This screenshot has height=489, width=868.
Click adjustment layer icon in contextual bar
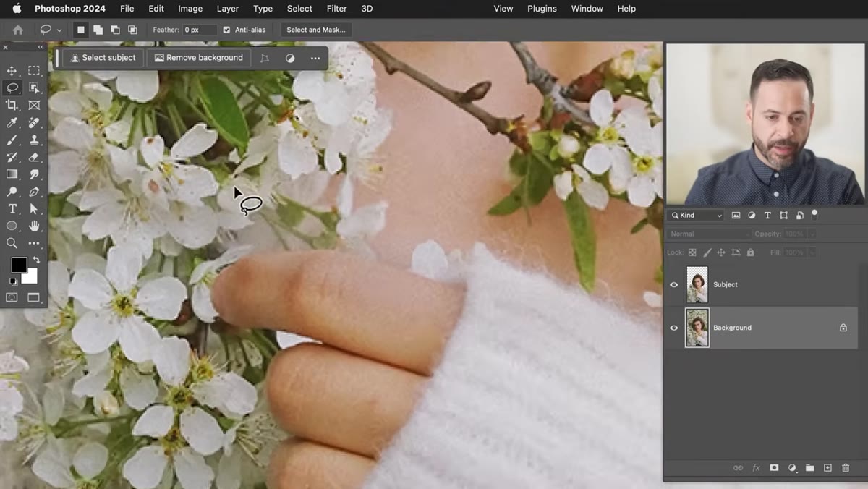(290, 58)
